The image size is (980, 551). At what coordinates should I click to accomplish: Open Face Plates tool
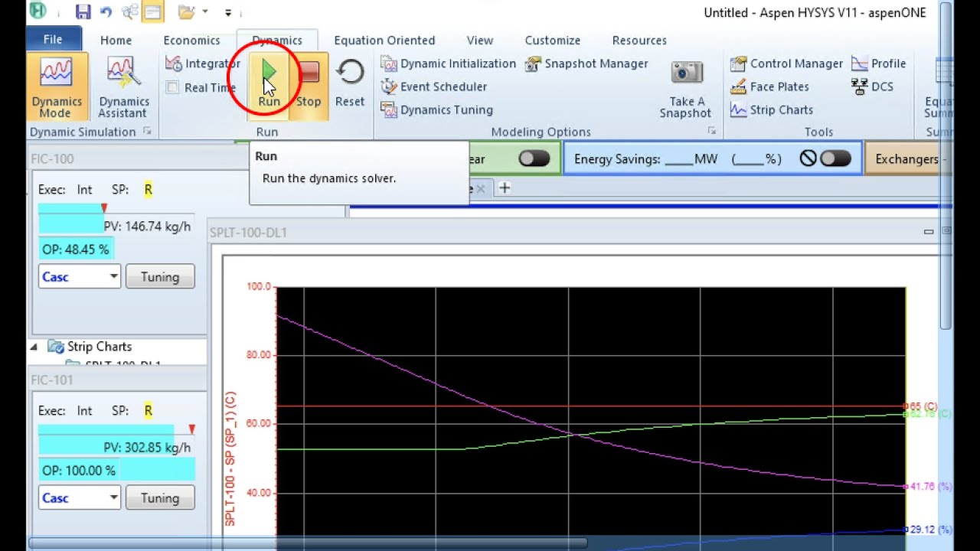(x=769, y=86)
